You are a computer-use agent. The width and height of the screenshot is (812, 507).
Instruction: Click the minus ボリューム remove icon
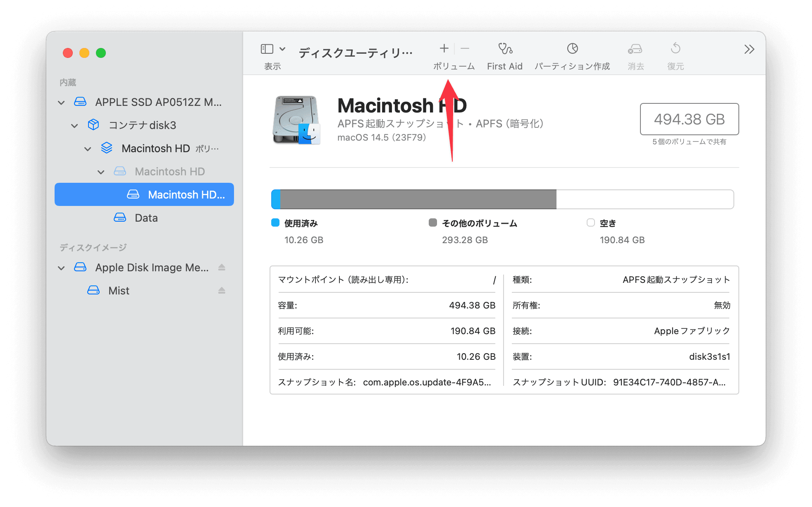point(465,48)
